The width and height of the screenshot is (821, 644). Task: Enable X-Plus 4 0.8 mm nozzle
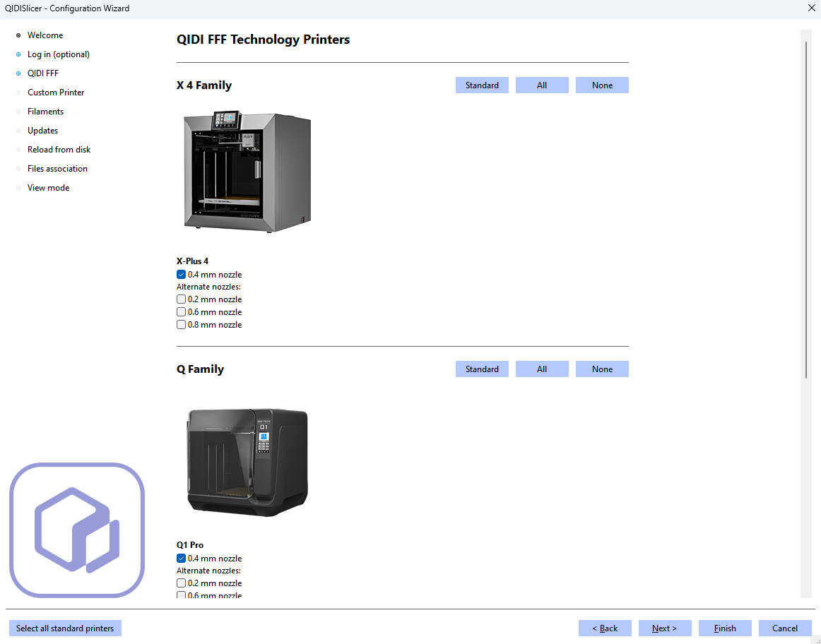click(x=182, y=325)
